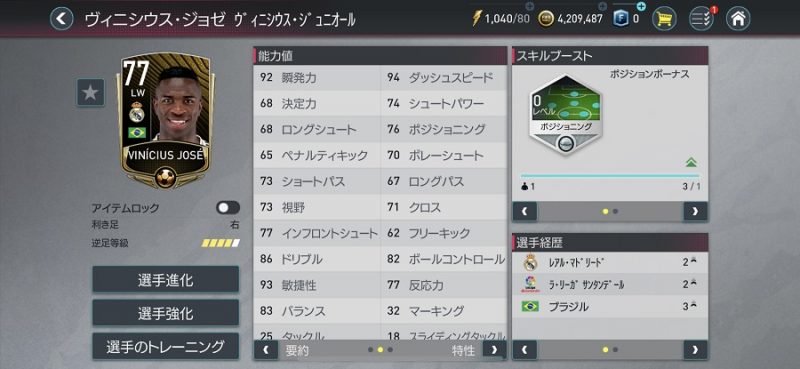Previous page arrow in 能力値 panel
800x369 pixels.
point(266,350)
